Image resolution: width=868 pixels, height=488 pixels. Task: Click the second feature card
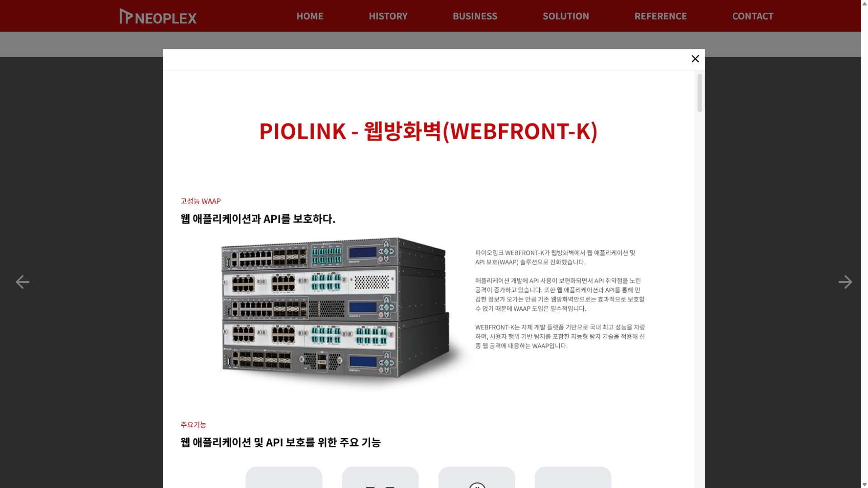click(x=380, y=477)
